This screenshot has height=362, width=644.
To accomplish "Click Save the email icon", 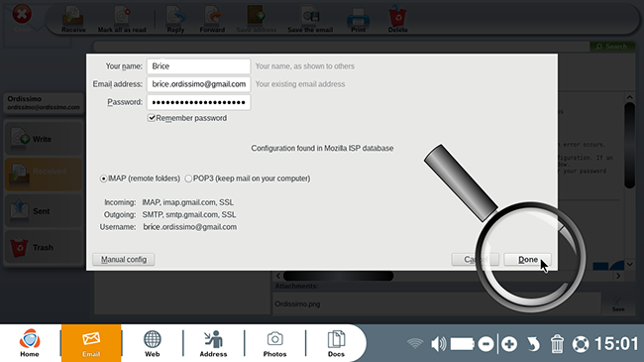I will (x=310, y=19).
